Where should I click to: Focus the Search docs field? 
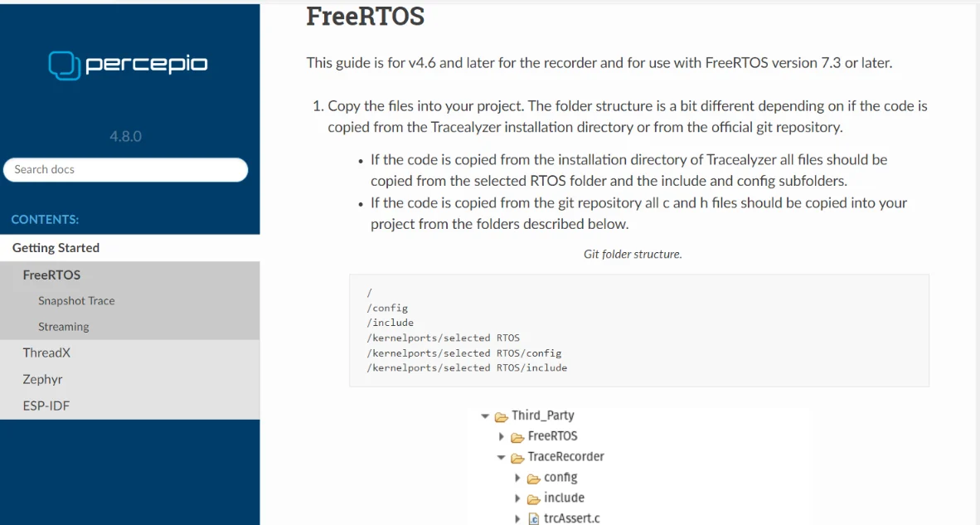click(126, 169)
